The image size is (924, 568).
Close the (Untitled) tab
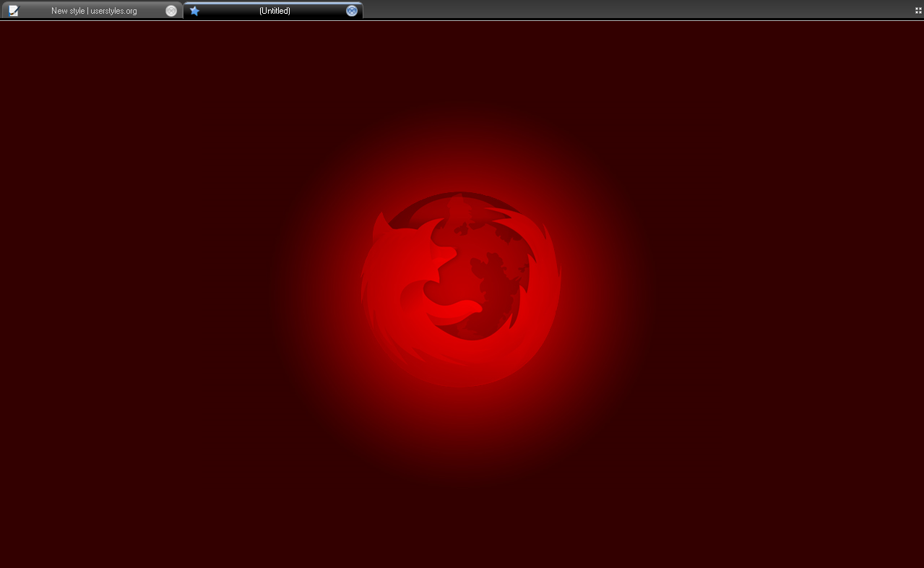pos(351,10)
